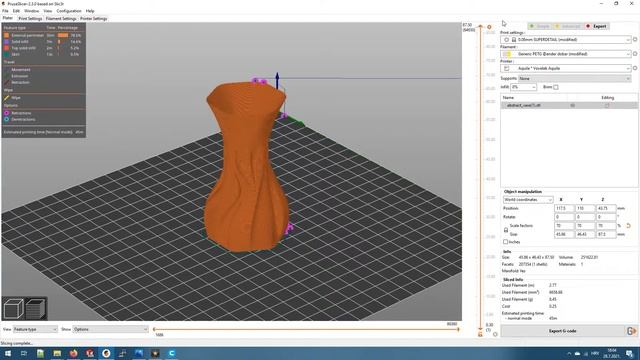Click the layer slider settings gear at bottom
The height and width of the screenshot is (360, 640).
495,334
